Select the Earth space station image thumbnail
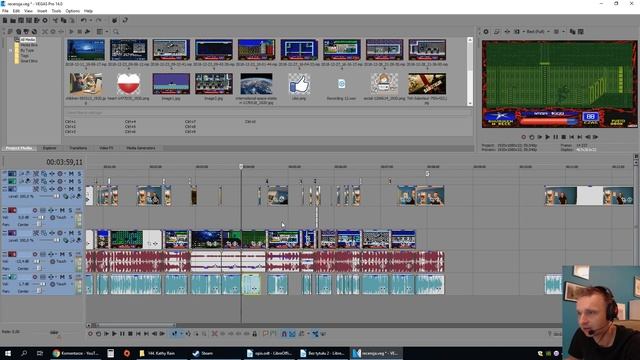This screenshot has height=360, width=640. click(x=256, y=84)
